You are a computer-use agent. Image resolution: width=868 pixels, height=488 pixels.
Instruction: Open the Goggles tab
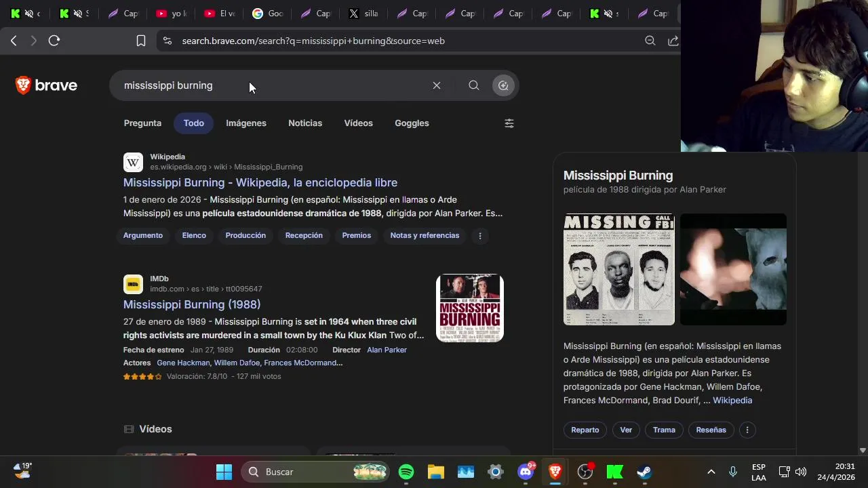[412, 123]
